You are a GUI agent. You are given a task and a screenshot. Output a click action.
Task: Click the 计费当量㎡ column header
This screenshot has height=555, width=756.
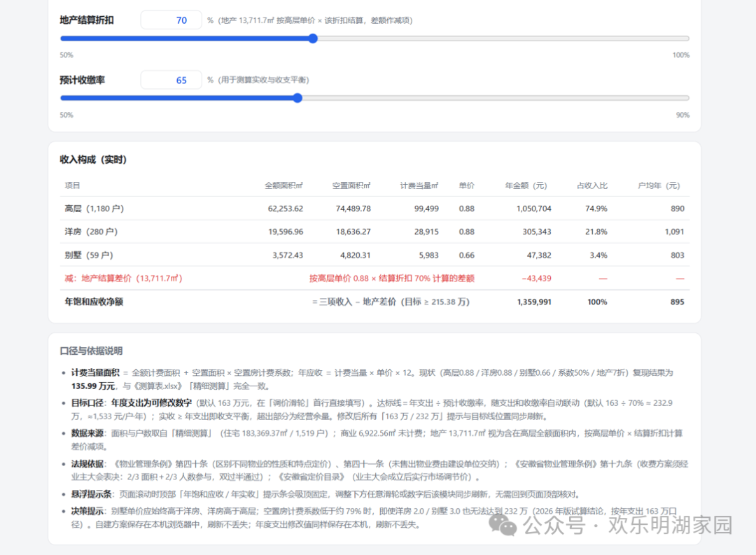point(419,185)
